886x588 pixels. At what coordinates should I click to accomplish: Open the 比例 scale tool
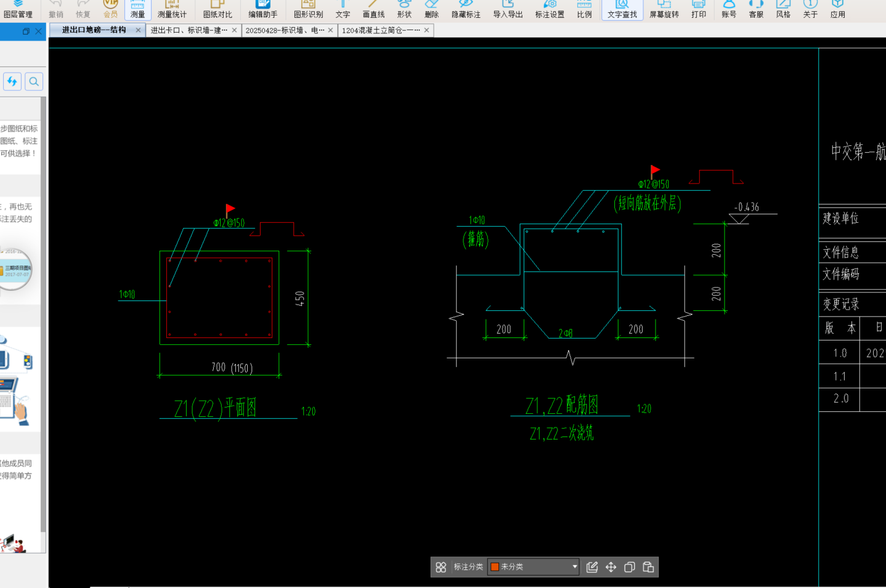[584, 9]
